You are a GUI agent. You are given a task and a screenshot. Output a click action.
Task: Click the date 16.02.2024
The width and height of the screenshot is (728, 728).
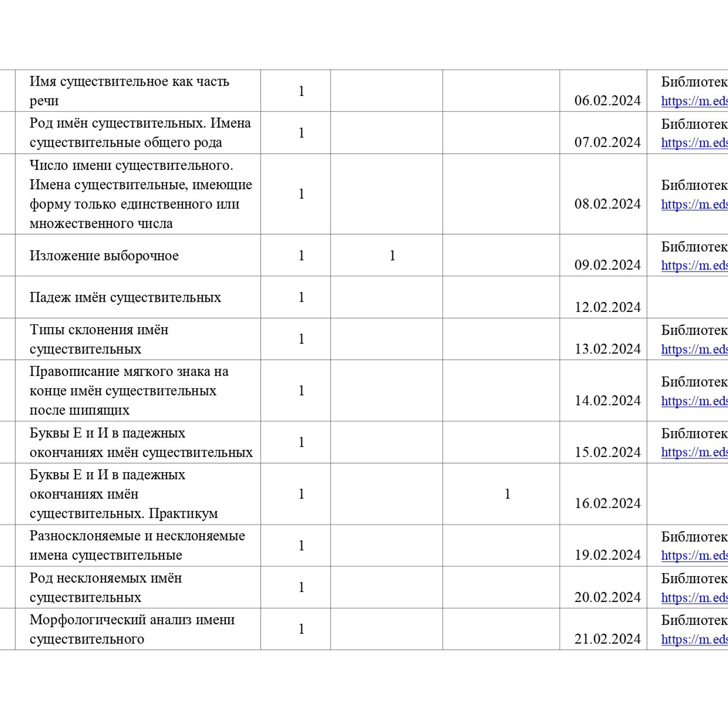[x=607, y=504]
